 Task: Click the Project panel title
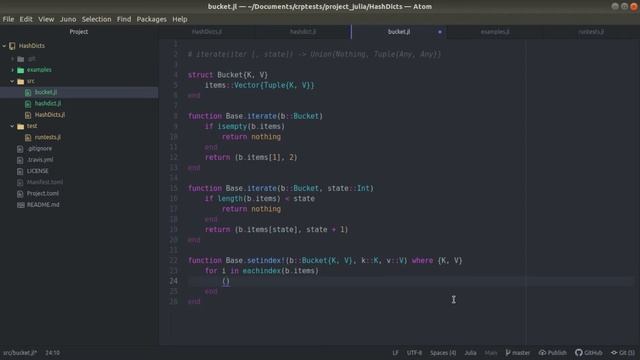tap(79, 32)
